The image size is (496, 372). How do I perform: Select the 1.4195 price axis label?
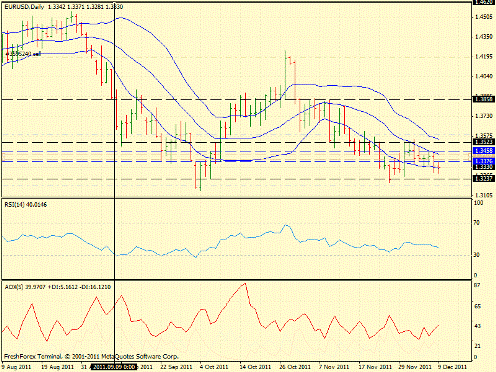(484, 57)
